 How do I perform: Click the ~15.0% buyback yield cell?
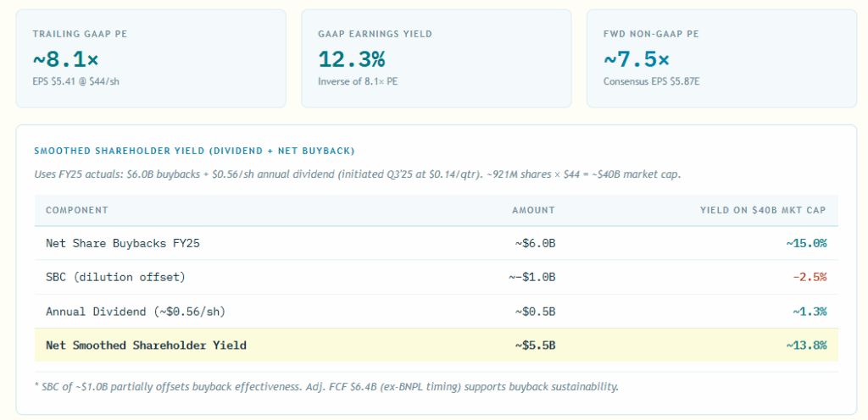click(805, 243)
